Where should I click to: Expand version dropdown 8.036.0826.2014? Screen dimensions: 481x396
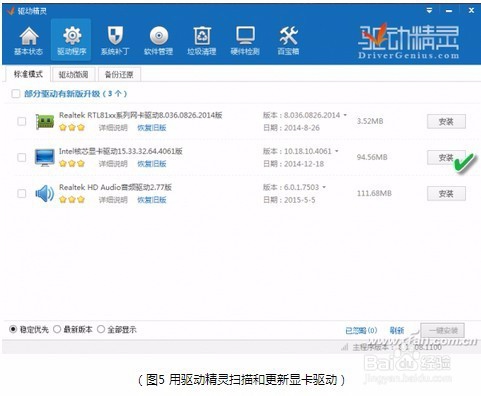(345, 115)
